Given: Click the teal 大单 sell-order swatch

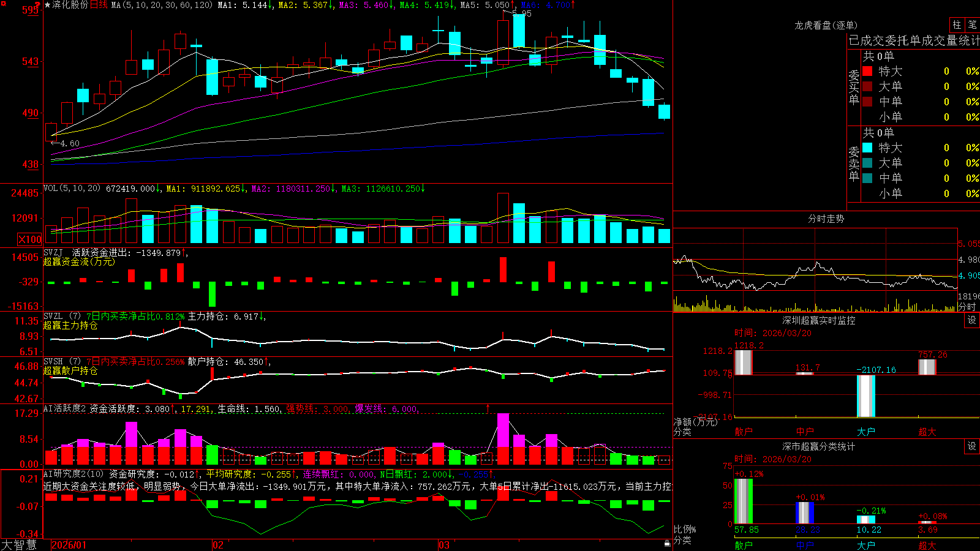Looking at the screenshot, I should (867, 163).
